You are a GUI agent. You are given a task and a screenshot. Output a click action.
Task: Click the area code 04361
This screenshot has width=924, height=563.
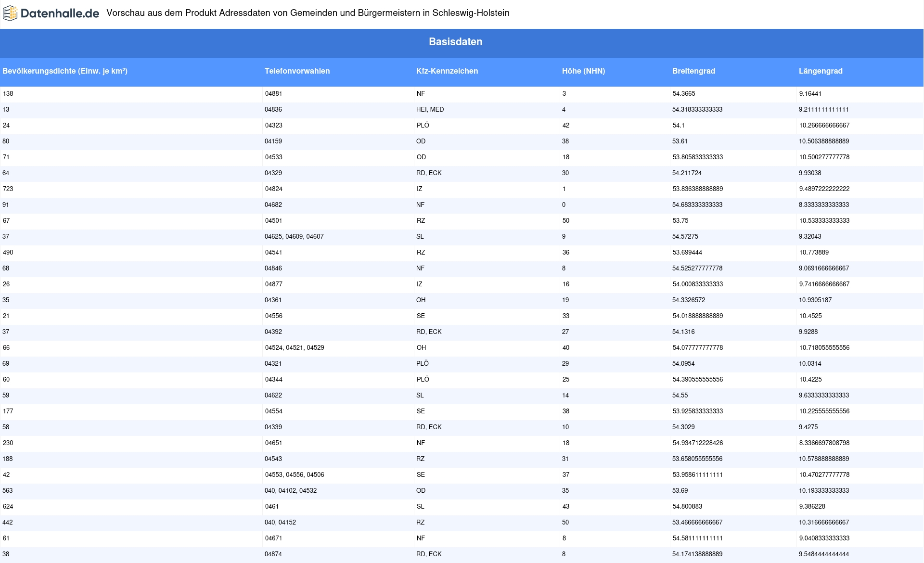point(273,300)
